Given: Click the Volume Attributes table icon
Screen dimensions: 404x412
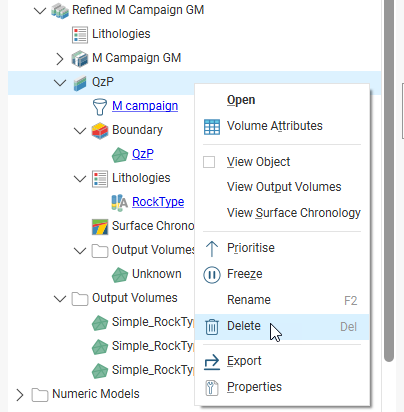Looking at the screenshot, I should pos(212,127).
